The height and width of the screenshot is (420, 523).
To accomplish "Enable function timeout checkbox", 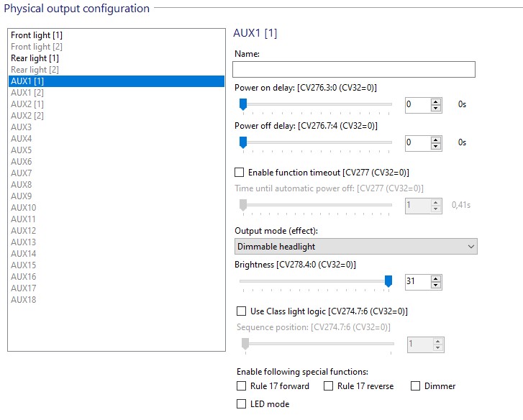I will point(239,173).
